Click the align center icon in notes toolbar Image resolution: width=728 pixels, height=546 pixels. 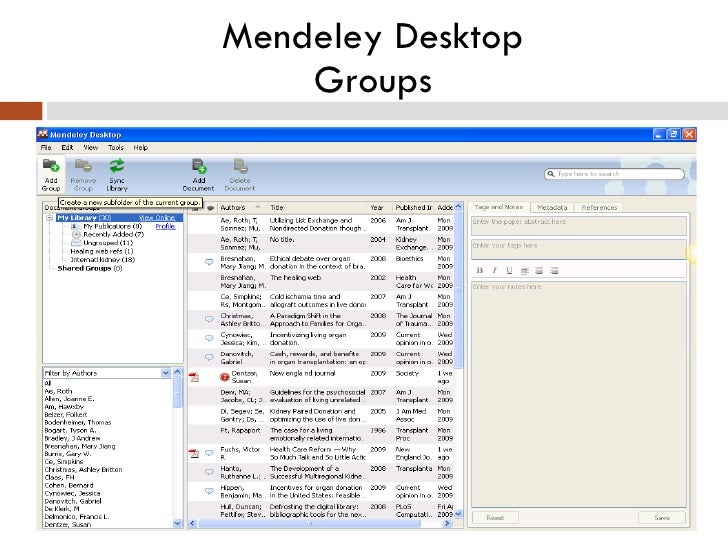539,270
